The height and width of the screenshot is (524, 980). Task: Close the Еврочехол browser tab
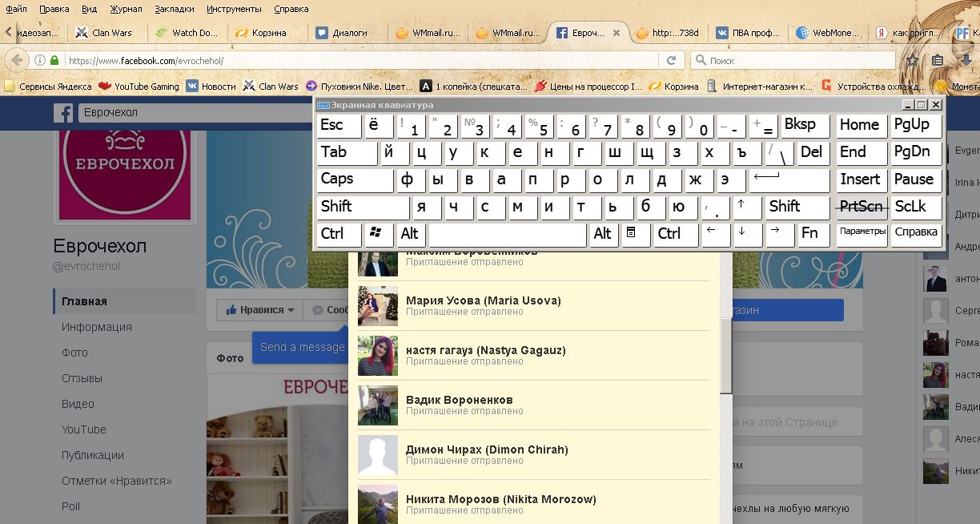point(616,33)
